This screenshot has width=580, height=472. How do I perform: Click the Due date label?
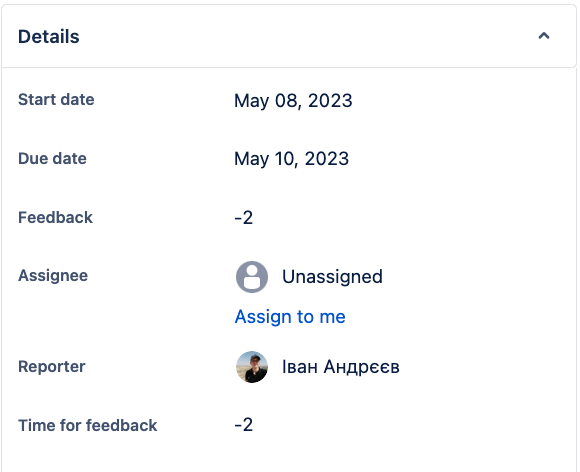coord(52,158)
